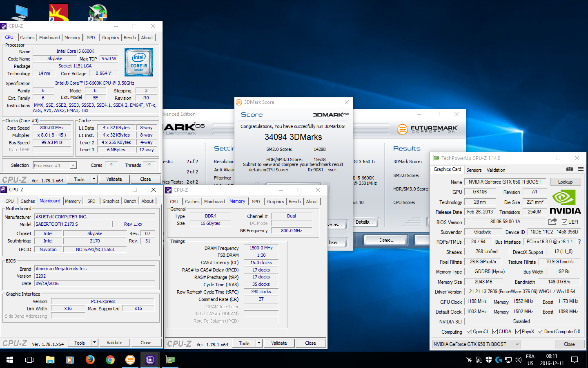Viewport: 588px width, 368px height.
Task: Click the Core Speed 800.00 MHz value
Action: pos(52,128)
